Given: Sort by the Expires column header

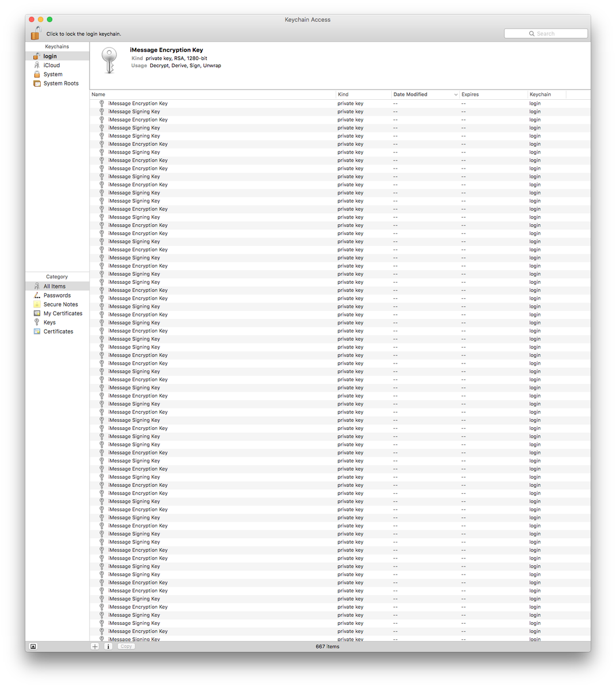Looking at the screenshot, I should point(493,95).
